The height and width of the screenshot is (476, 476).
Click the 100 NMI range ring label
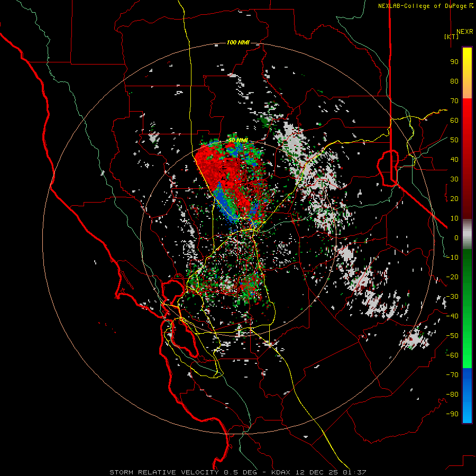coord(238,42)
